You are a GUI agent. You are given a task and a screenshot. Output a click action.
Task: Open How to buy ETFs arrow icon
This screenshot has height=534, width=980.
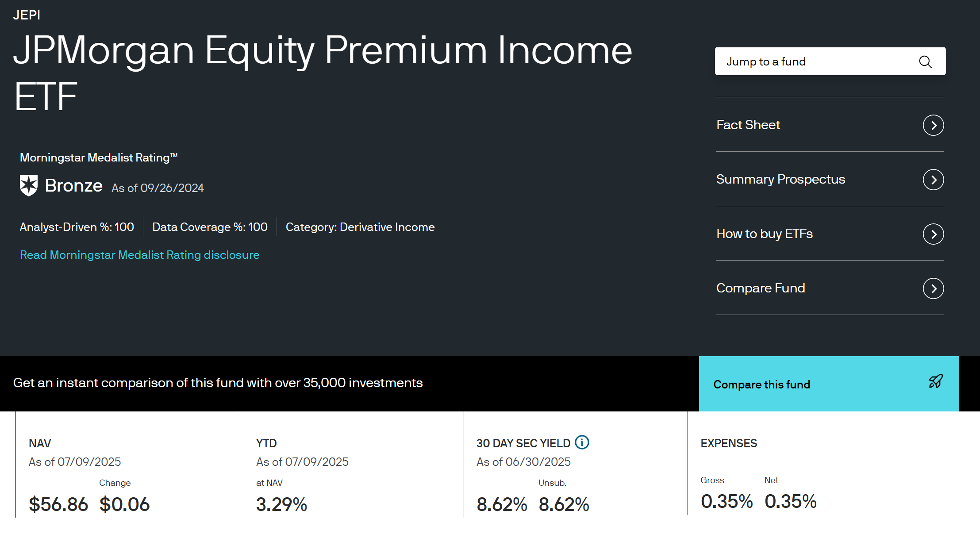tap(933, 234)
